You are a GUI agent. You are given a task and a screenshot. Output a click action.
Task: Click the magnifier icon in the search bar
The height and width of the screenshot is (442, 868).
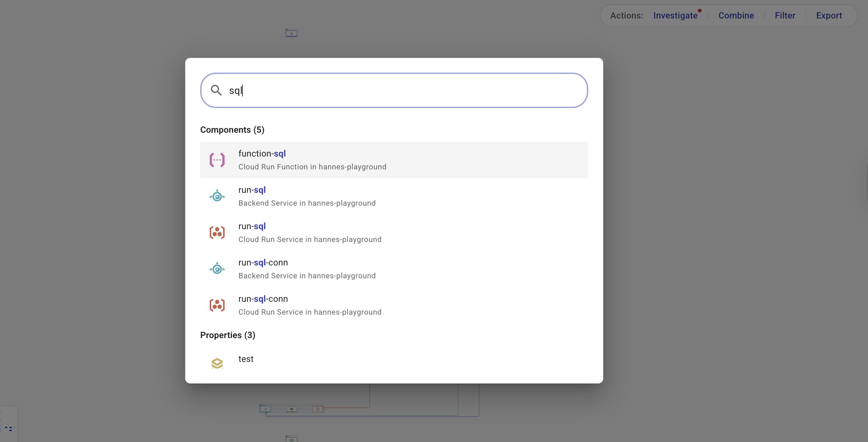pyautogui.click(x=216, y=90)
